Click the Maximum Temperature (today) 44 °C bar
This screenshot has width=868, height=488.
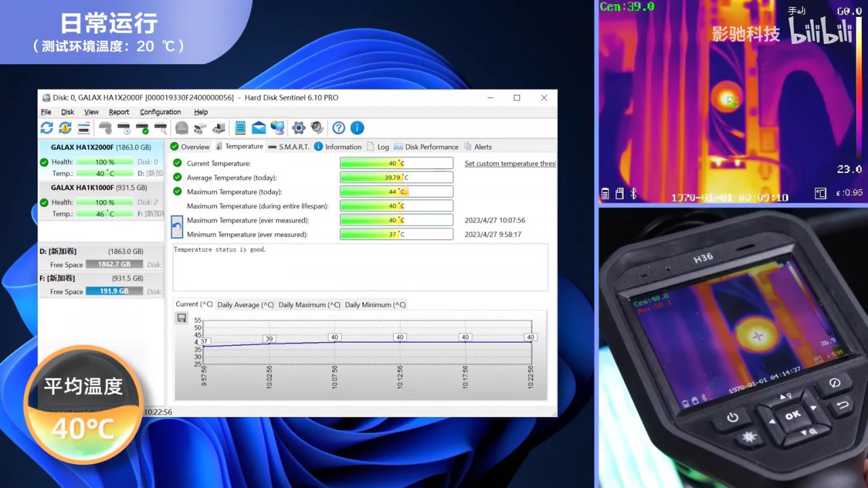click(397, 192)
